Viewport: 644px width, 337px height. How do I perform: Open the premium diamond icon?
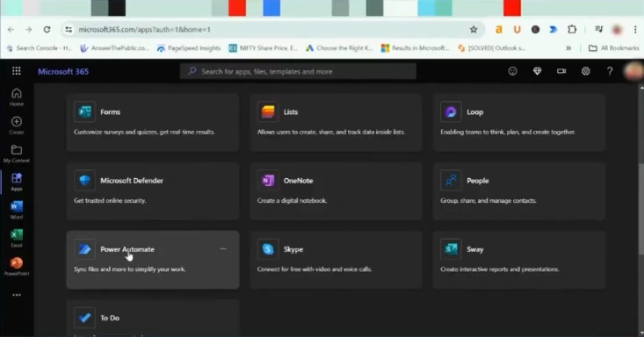click(537, 71)
